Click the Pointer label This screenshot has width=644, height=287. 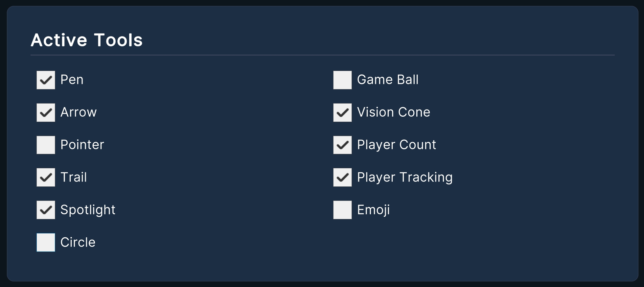(x=82, y=145)
